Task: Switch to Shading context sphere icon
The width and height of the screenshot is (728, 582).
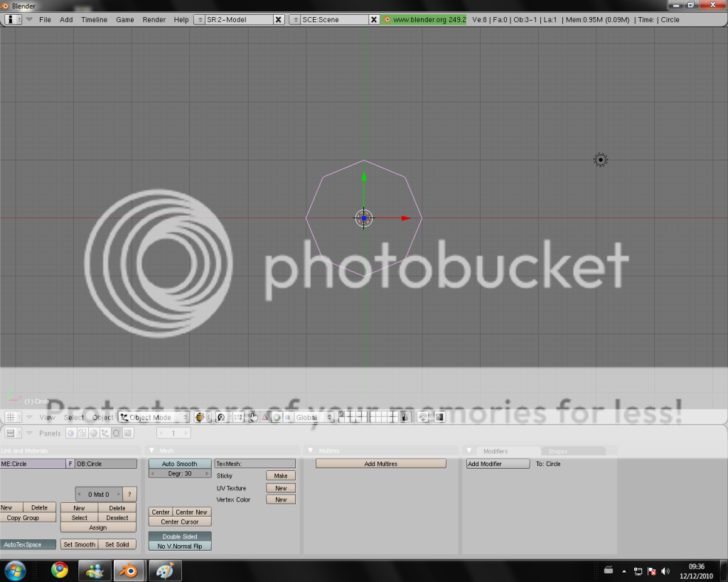Action: (x=94, y=433)
